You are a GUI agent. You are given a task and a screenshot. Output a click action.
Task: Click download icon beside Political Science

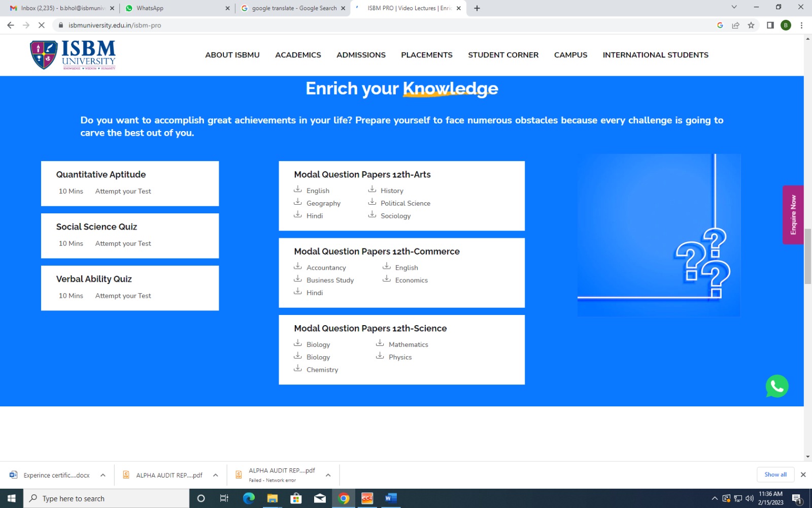372,202
